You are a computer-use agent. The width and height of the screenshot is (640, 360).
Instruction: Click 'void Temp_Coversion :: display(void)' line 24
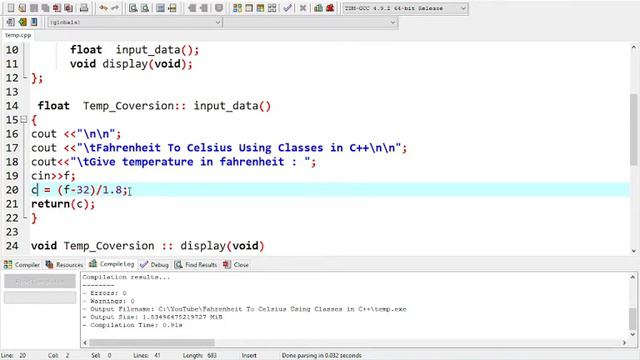coord(148,246)
